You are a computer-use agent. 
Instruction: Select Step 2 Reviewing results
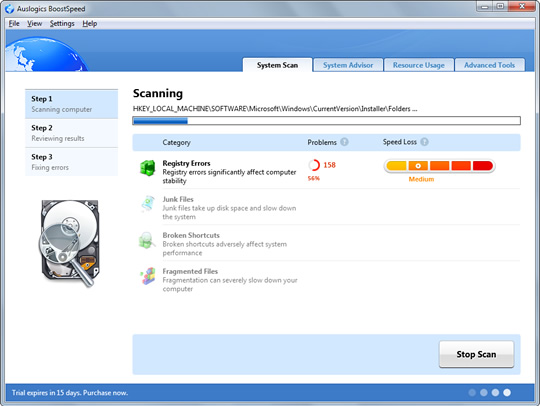[x=71, y=133]
